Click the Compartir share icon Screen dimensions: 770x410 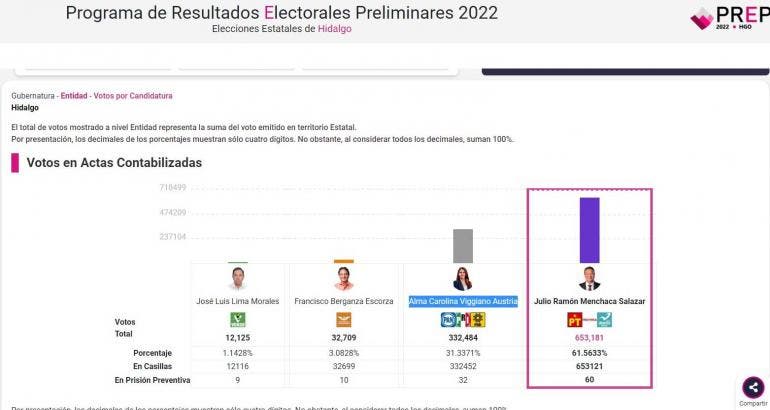pyautogui.click(x=753, y=387)
